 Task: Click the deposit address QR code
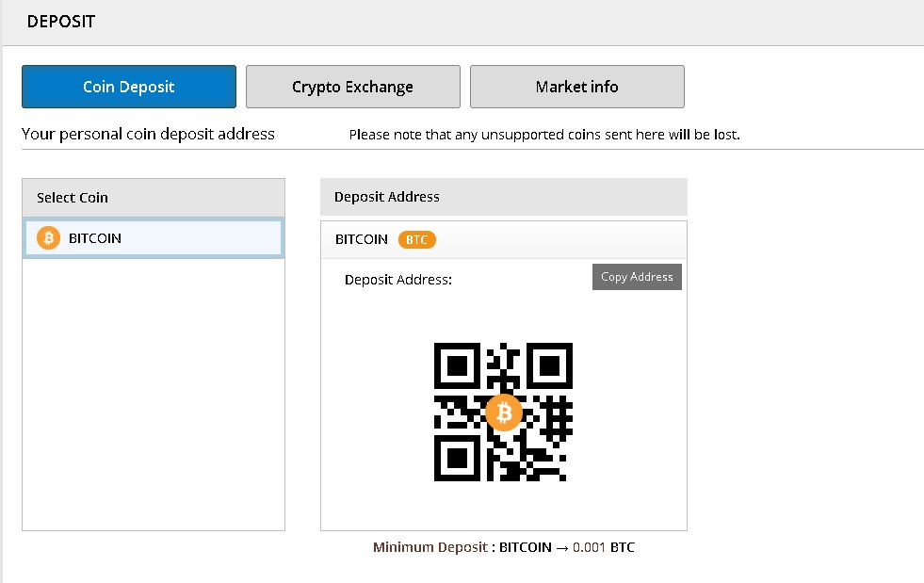tap(503, 412)
